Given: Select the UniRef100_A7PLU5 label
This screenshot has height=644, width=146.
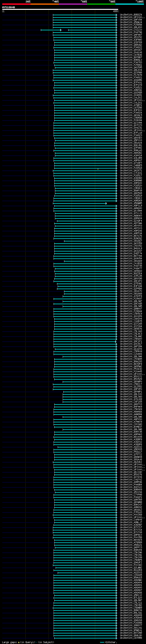Looking at the screenshot, I should tap(131, 276).
